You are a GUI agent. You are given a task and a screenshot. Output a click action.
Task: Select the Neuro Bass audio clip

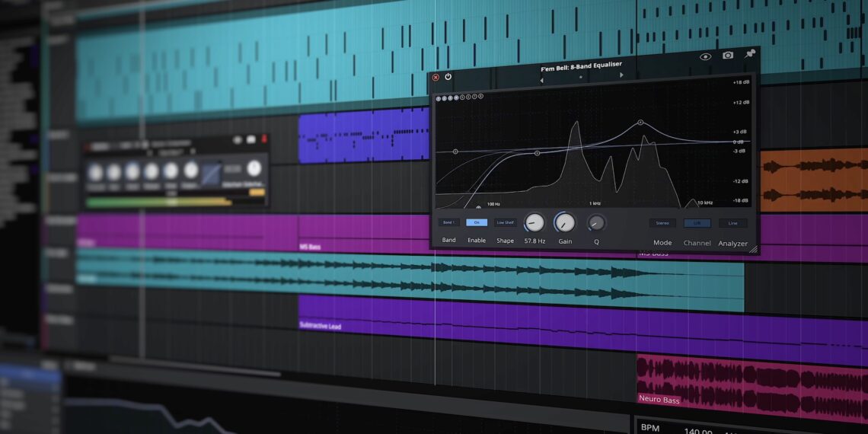click(x=753, y=385)
